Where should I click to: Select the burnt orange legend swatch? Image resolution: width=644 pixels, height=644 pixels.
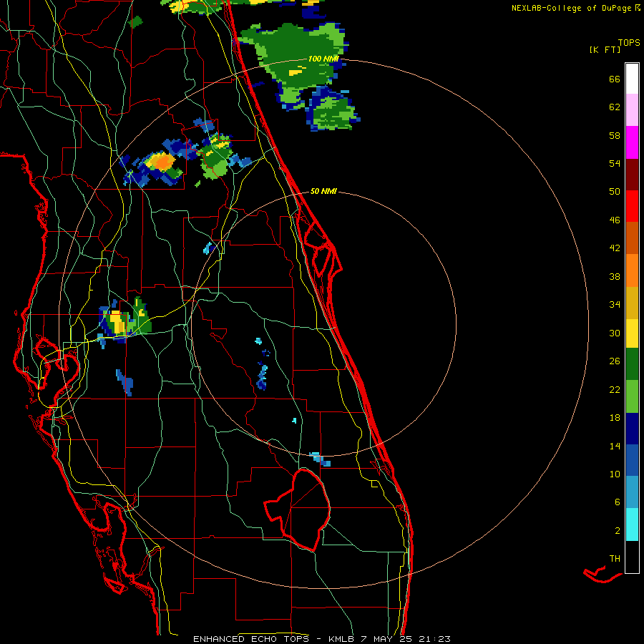tap(632, 238)
